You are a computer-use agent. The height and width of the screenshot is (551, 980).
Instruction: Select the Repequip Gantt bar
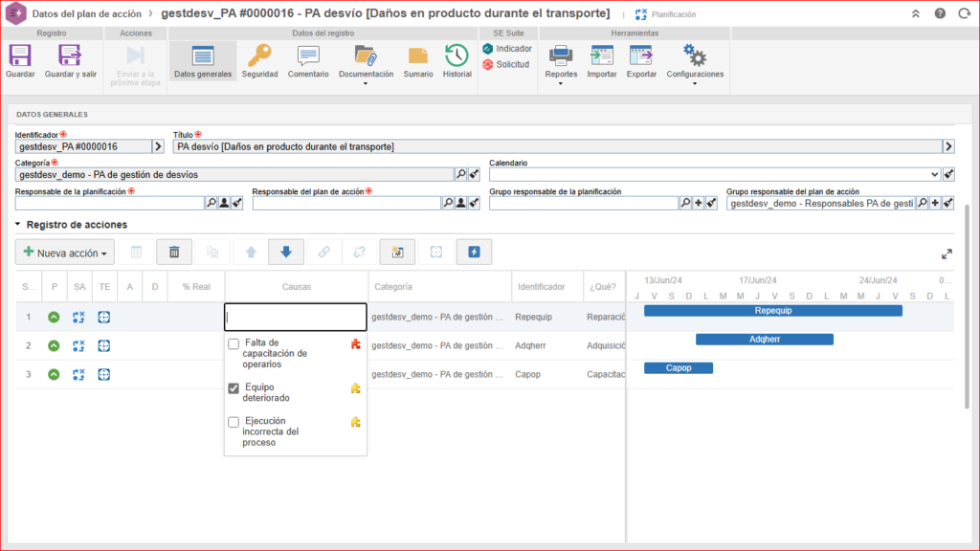pyautogui.click(x=773, y=311)
